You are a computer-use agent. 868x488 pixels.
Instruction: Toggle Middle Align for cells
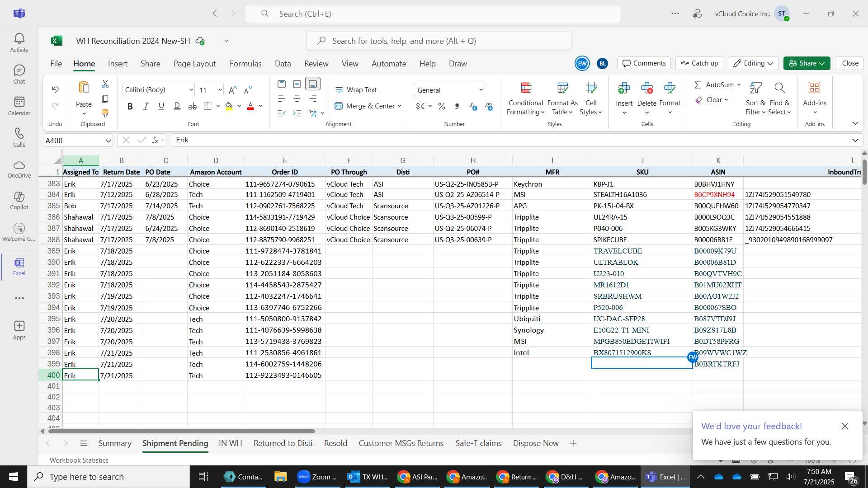[x=297, y=84]
